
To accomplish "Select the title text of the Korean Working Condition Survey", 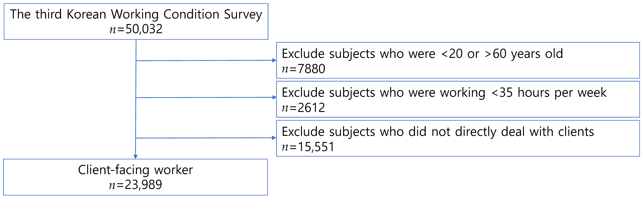I will pyautogui.click(x=136, y=14).
